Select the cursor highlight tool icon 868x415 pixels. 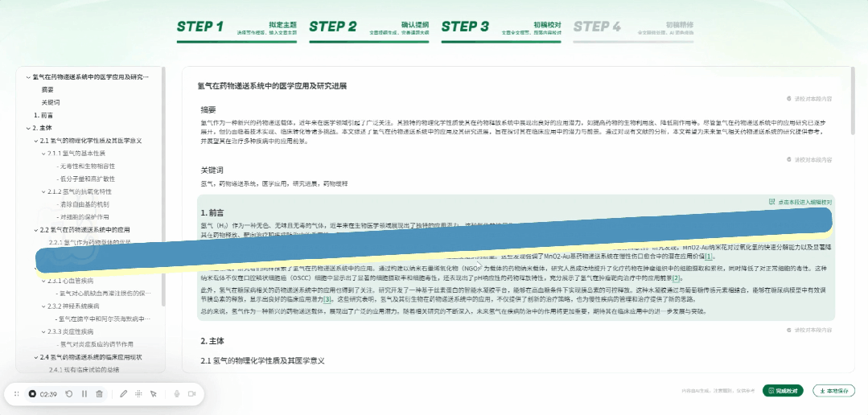154,394
